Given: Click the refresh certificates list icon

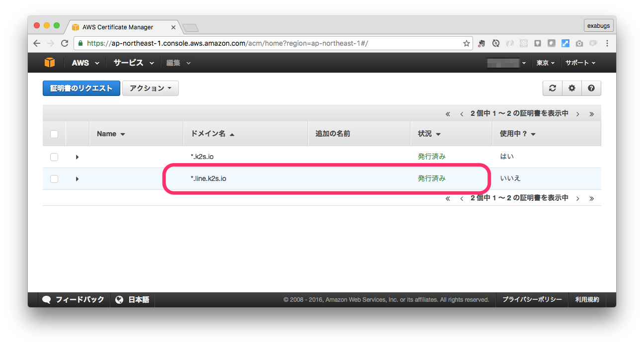Looking at the screenshot, I should tap(552, 88).
